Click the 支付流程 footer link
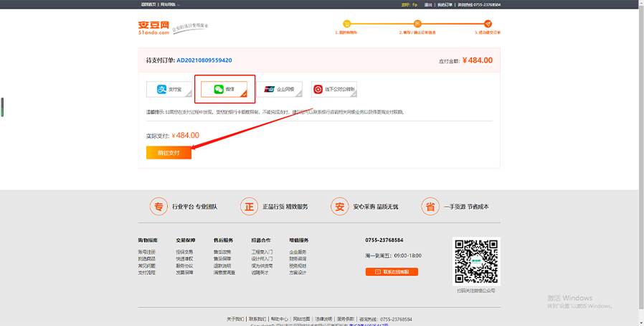 click(146, 273)
